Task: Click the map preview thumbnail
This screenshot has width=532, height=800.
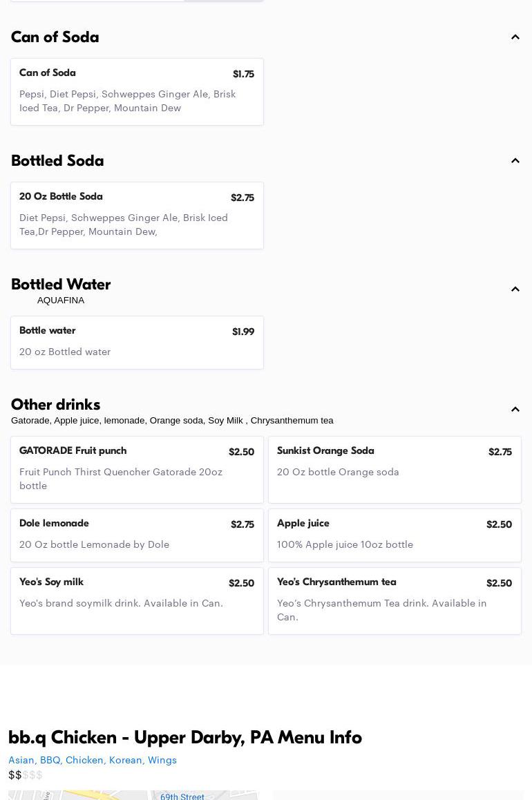Action: [133, 795]
